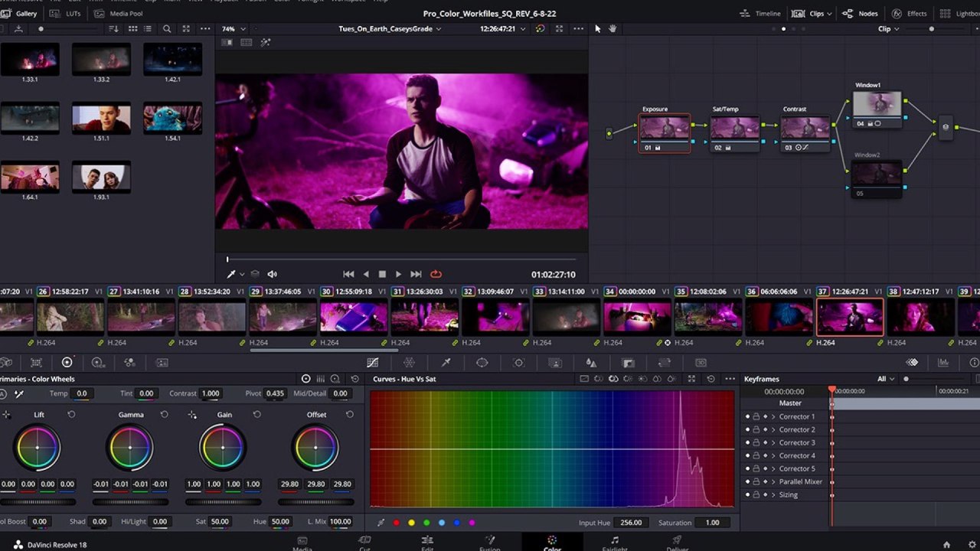The height and width of the screenshot is (551, 980).
Task: Open the Gallery panel
Action: click(20, 14)
